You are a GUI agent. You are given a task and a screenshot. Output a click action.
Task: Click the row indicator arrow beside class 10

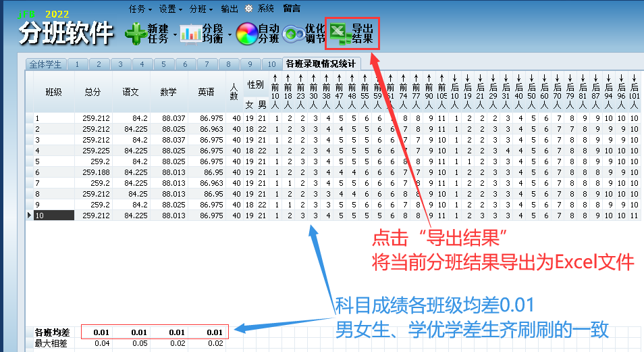pyautogui.click(x=29, y=215)
